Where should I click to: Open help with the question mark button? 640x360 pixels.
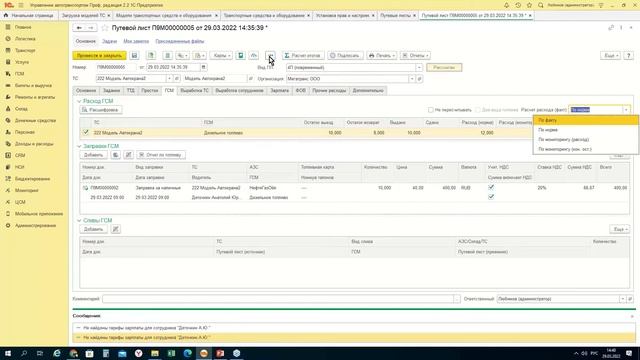click(629, 56)
